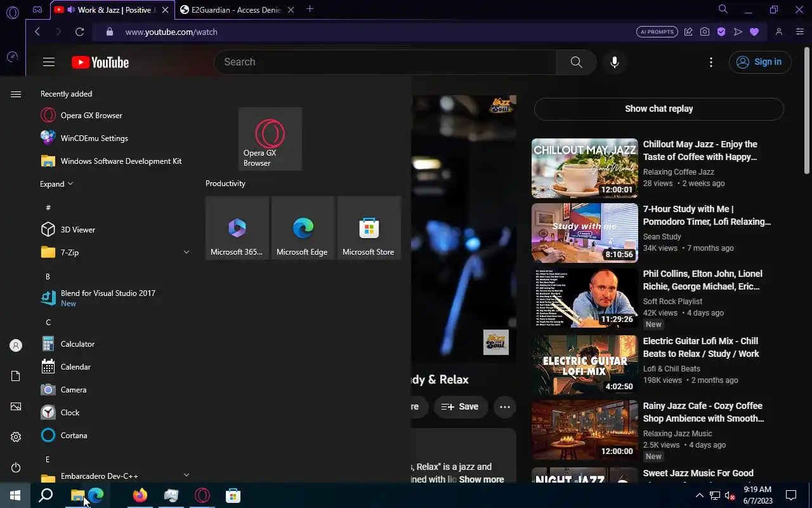Image resolution: width=812 pixels, height=508 pixels.
Task: Open Easy Setup sliders icon
Action: pos(800,32)
